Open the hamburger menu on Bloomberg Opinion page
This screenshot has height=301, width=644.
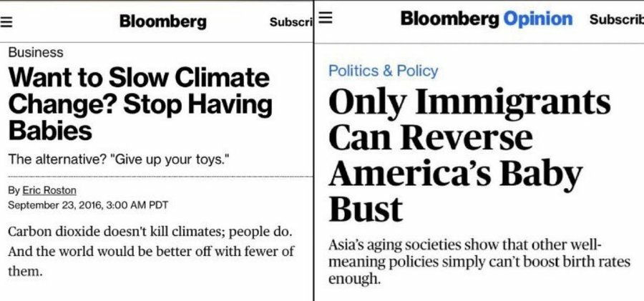(325, 19)
